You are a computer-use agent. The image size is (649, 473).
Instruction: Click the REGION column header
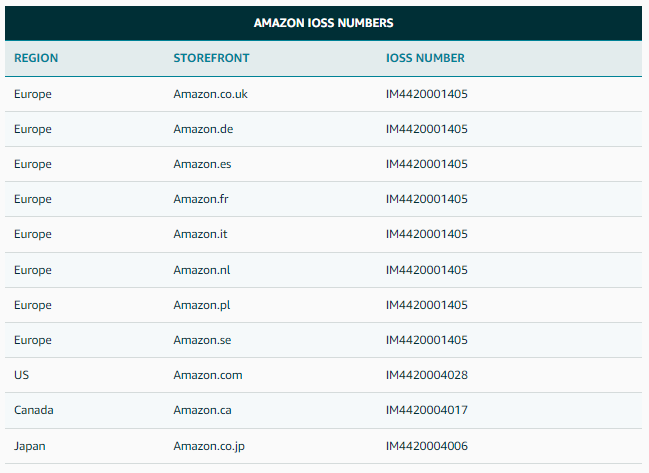click(x=36, y=58)
